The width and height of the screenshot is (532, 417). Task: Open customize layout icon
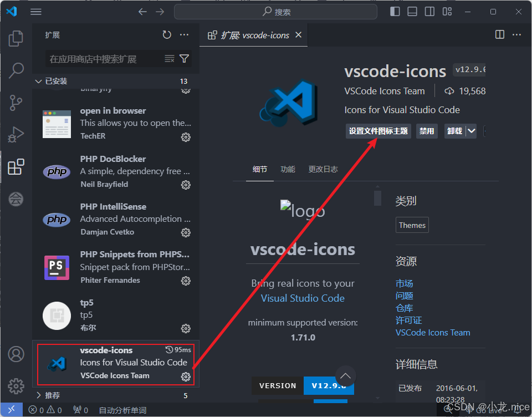pyautogui.click(x=447, y=12)
